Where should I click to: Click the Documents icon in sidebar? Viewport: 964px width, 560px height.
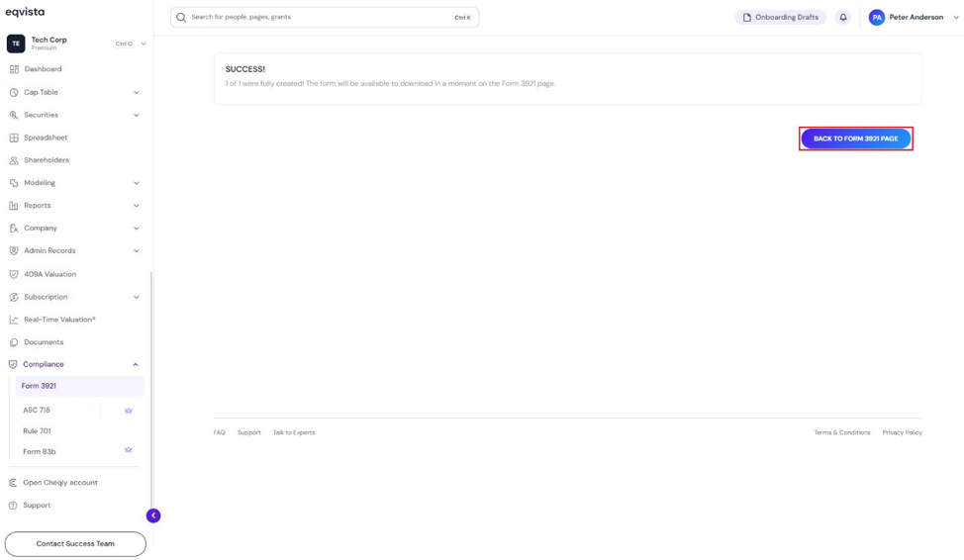pos(14,342)
